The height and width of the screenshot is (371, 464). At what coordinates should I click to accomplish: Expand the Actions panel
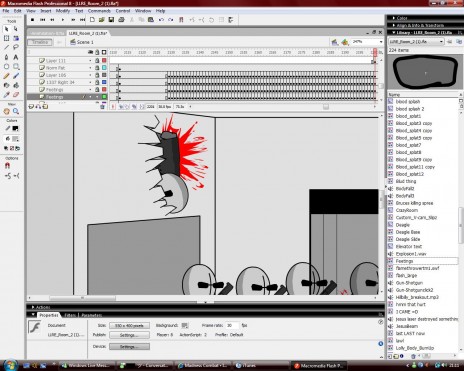pos(33,307)
